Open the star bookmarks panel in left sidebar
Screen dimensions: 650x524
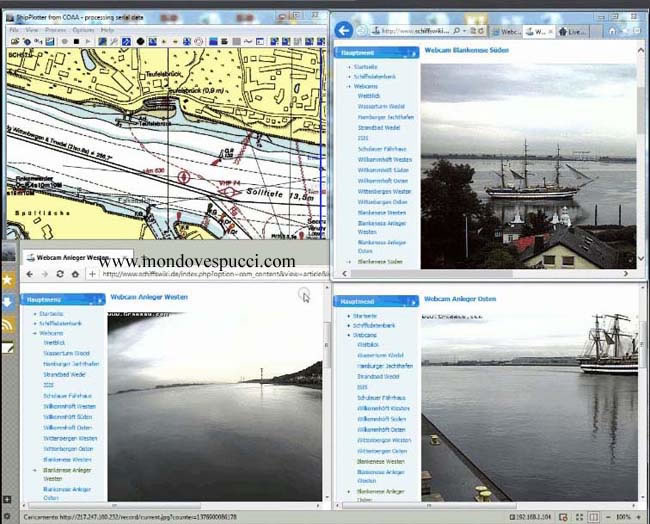[x=8, y=280]
